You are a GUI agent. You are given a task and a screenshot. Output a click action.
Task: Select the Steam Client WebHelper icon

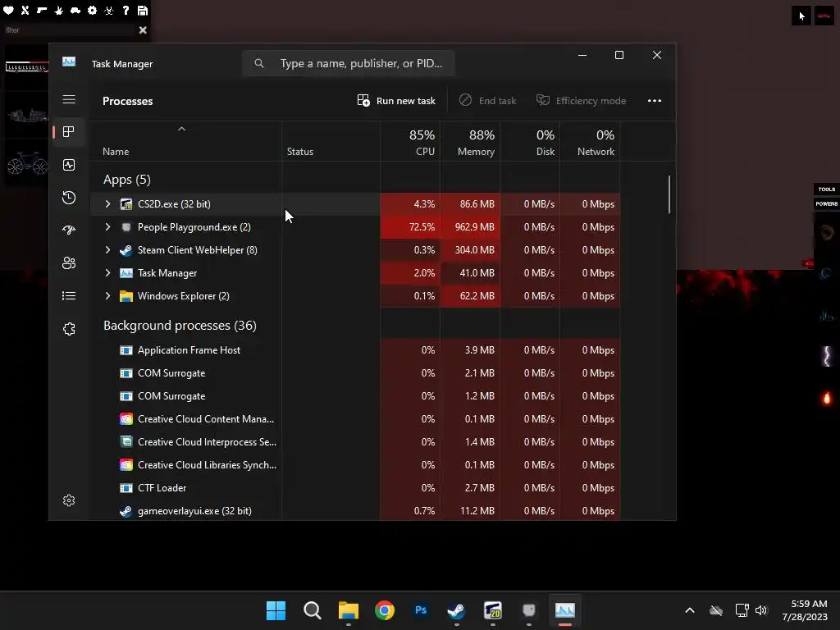click(x=126, y=250)
